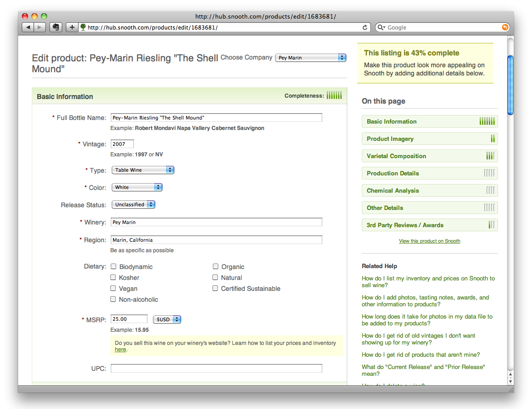Open help on Current Release and Prior Release
The image size is (532, 409).
click(x=423, y=370)
